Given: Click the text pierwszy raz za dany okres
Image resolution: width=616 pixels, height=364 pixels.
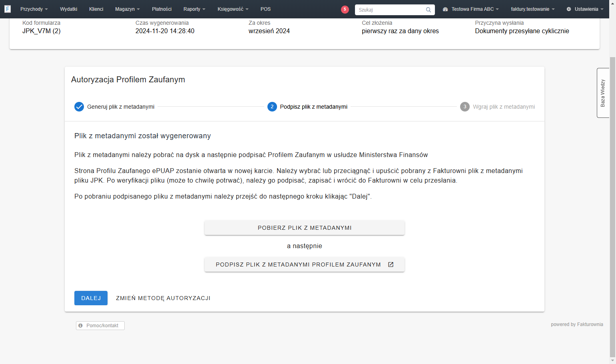Looking at the screenshot, I should coord(400,31).
